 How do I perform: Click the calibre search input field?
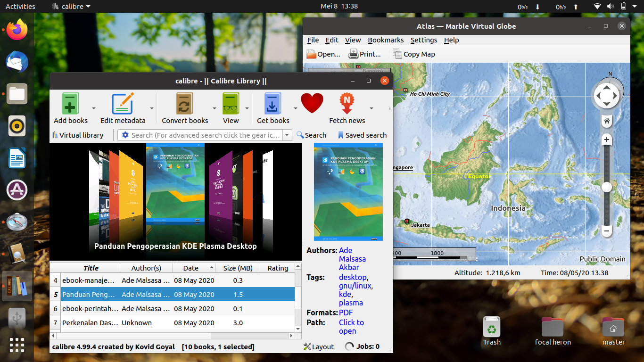[x=206, y=135]
